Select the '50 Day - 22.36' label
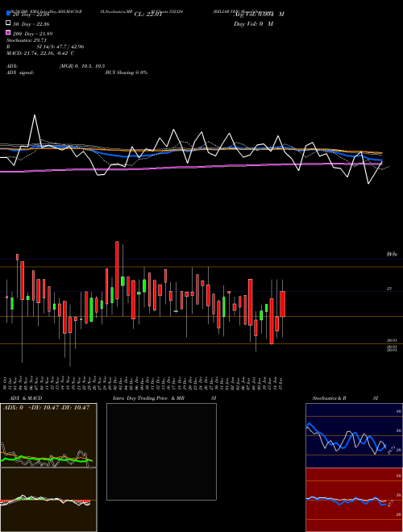 31,24
